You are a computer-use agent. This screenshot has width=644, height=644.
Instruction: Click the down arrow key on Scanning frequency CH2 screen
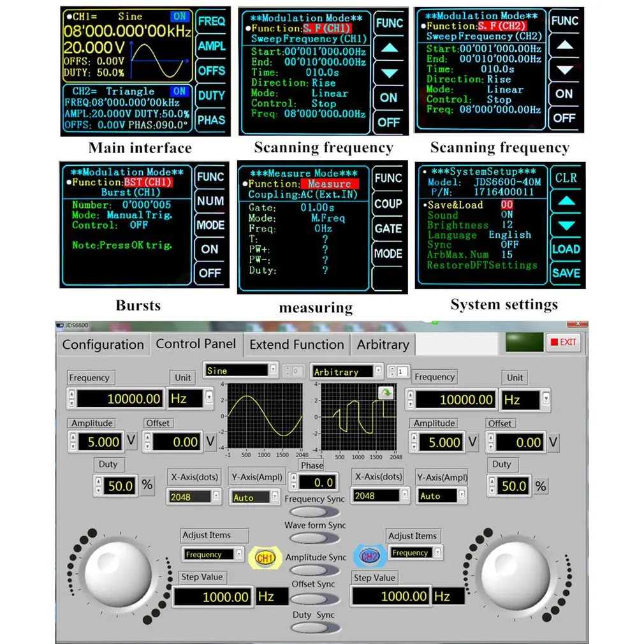(565, 70)
